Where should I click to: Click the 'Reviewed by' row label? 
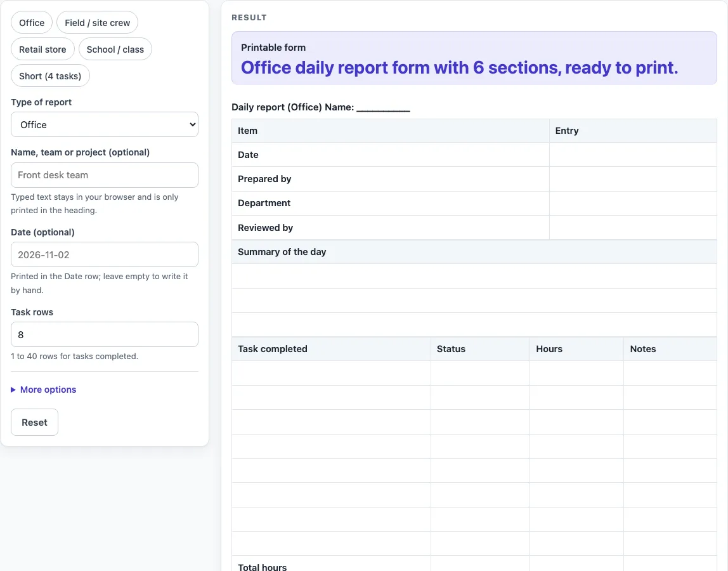click(x=265, y=228)
